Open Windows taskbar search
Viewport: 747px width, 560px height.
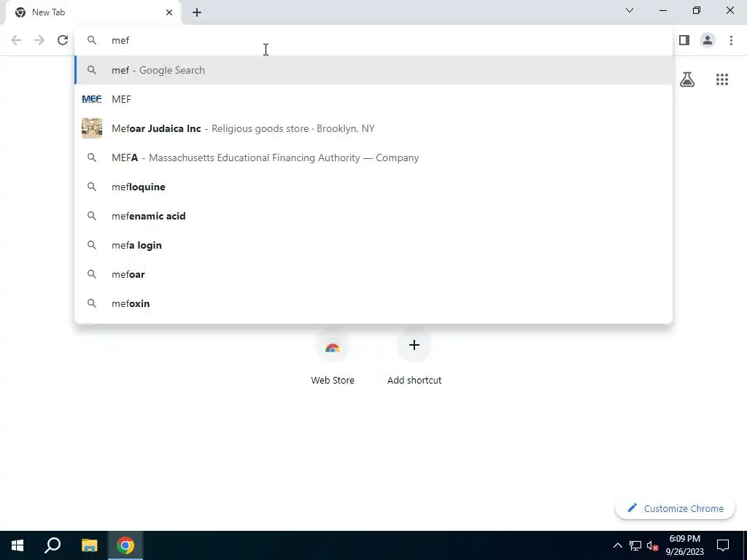53,545
